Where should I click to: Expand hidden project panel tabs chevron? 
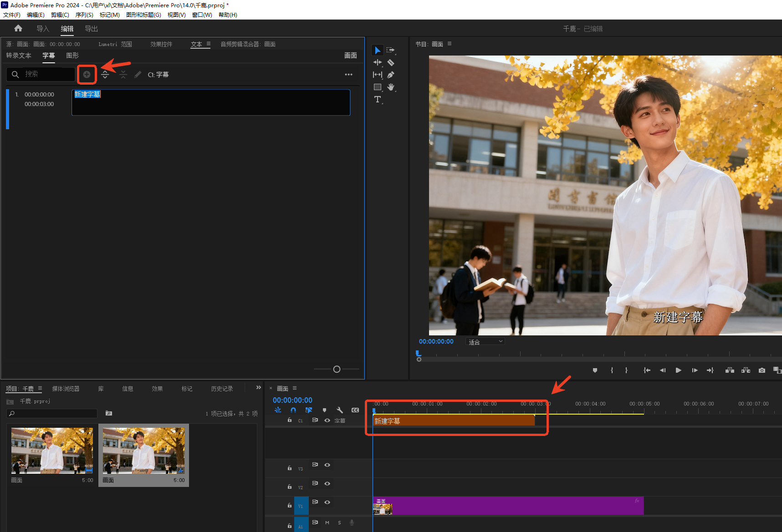tap(259, 388)
